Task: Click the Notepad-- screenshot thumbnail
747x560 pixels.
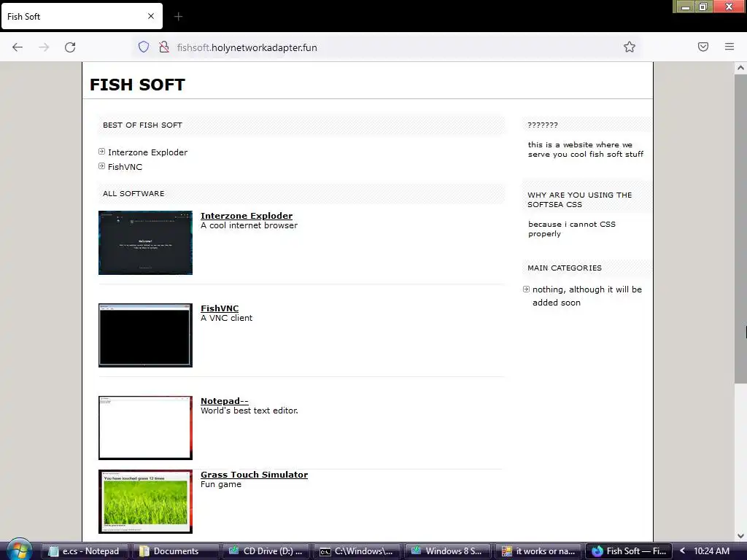Action: [145, 427]
